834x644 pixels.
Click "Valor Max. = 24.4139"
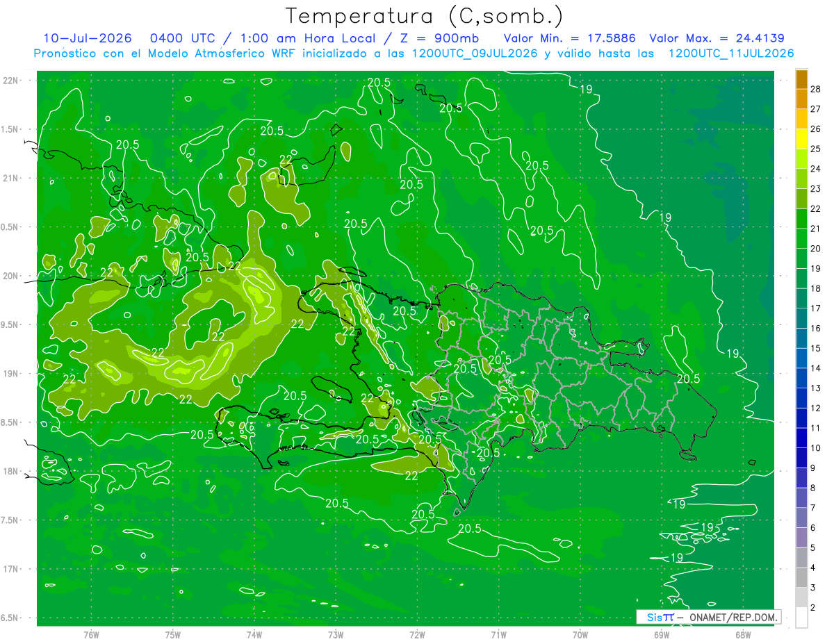pyautogui.click(x=717, y=38)
